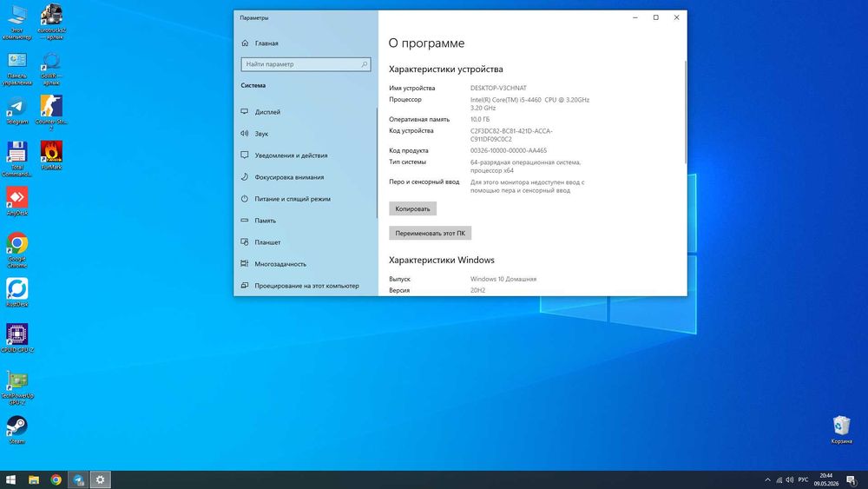Switch the РУС input language indicator
This screenshot has height=489, width=868.
pos(803,479)
